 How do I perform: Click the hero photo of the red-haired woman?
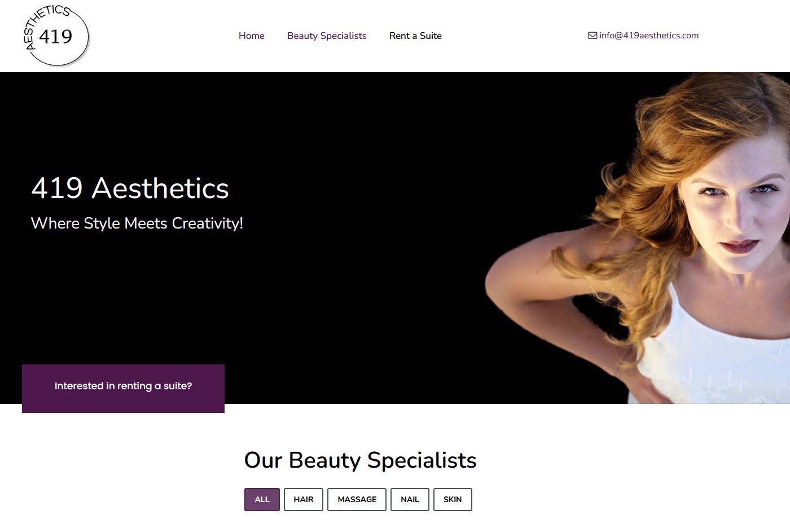638,238
